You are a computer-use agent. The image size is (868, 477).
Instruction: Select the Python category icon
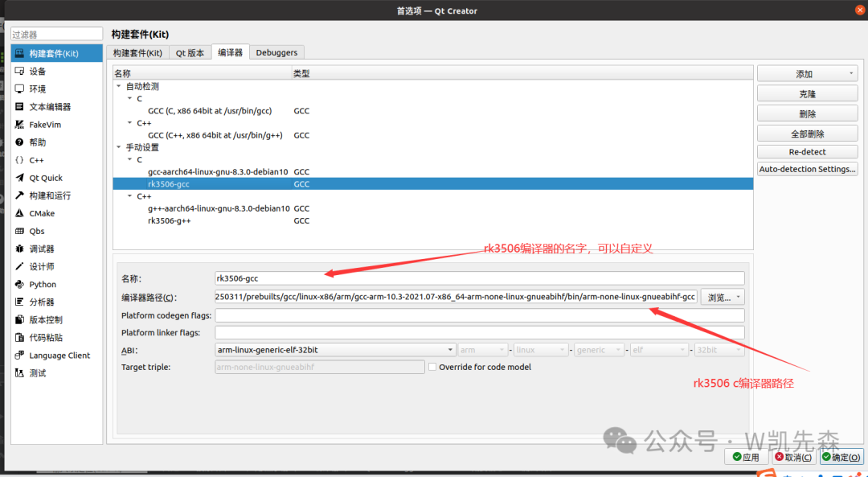pos(20,284)
